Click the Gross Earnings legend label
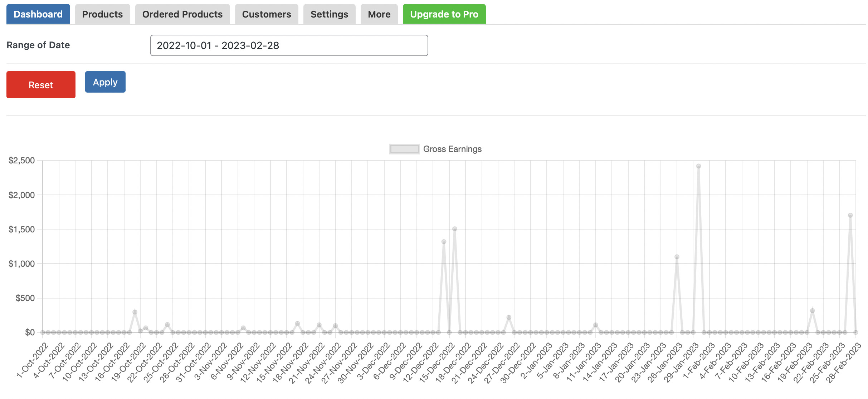This screenshot has height=399, width=868. point(452,149)
